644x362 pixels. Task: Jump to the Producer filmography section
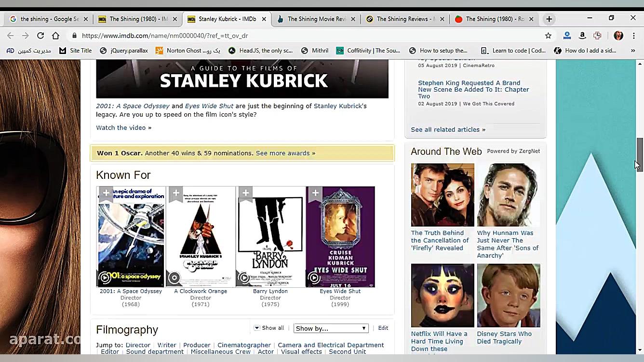pos(197,345)
